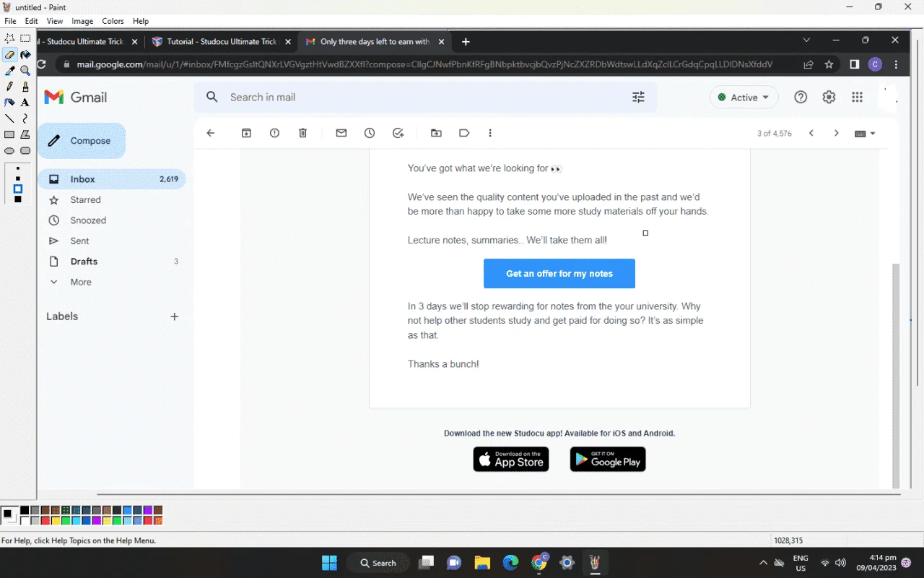This screenshot has height=578, width=924.
Task: Go to the older email with the right chevron
Action: [x=837, y=133]
